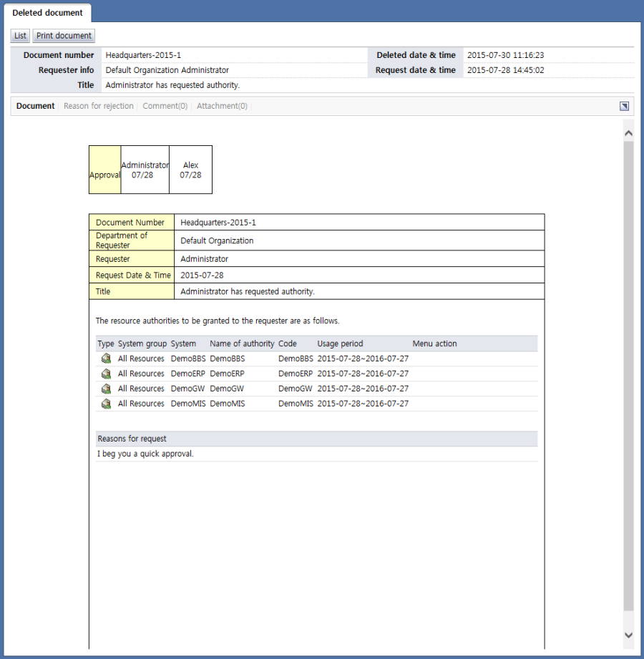Image resolution: width=644 pixels, height=659 pixels.
Task: Click the DemoGW resource type icon
Action: click(106, 389)
